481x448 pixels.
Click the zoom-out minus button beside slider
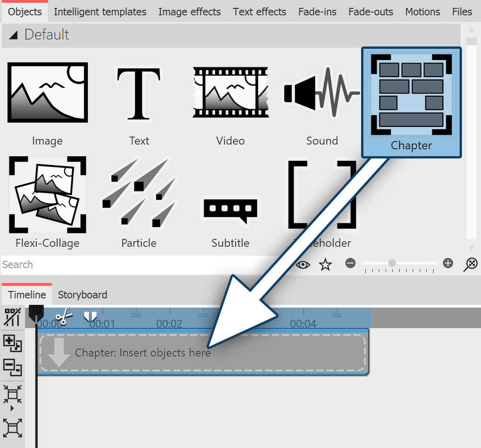(x=350, y=264)
